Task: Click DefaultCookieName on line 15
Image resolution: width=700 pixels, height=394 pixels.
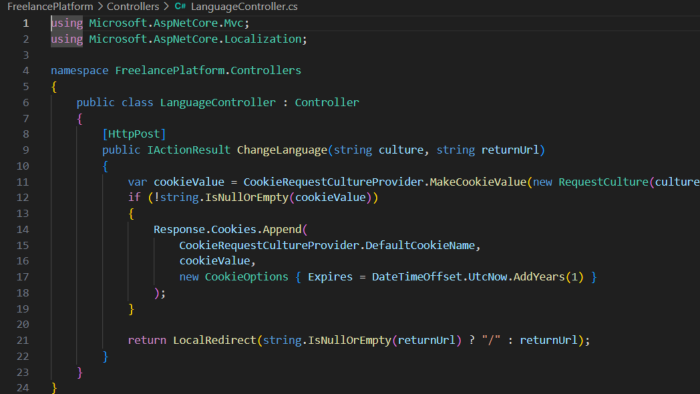Action: point(420,245)
